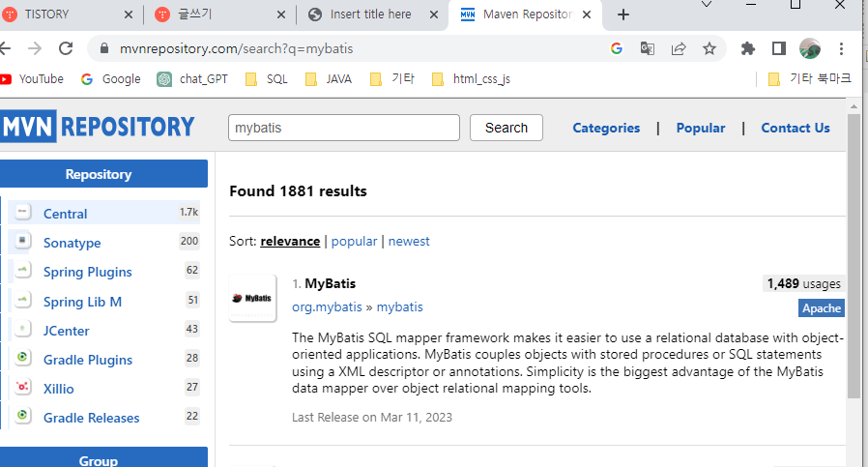Open the YouTube bookmark
868x467 pixels.
(x=32, y=79)
